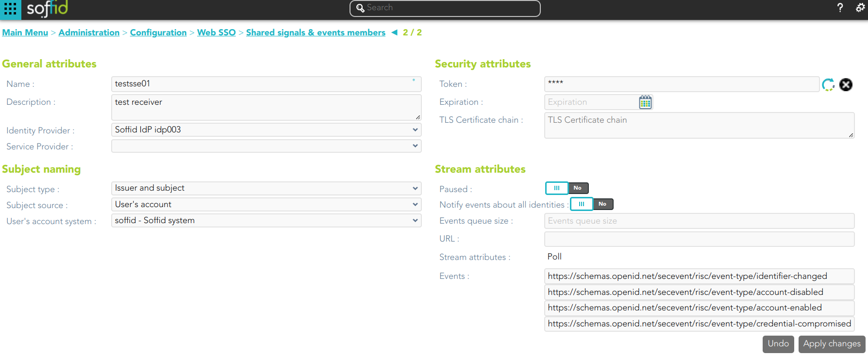The height and width of the screenshot is (356, 868).
Task: Open the expiration calendar picker
Action: click(645, 102)
